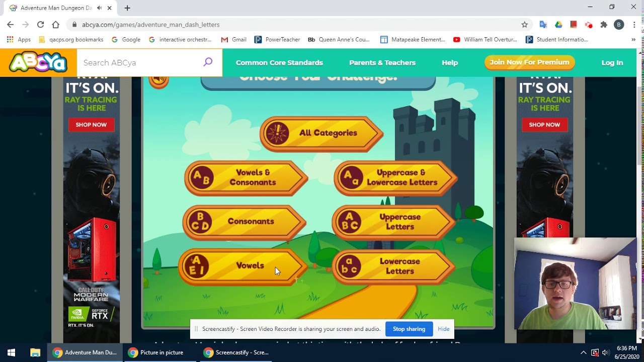Click the Log In link
This screenshot has height=362, width=644.
tap(612, 63)
